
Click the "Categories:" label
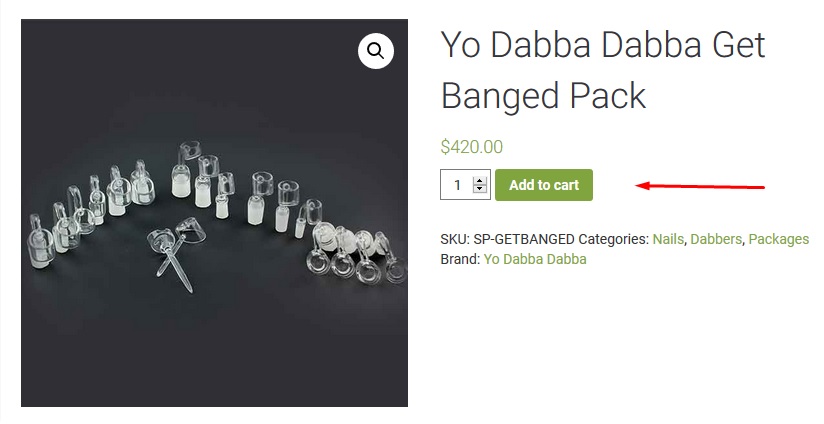click(x=614, y=239)
